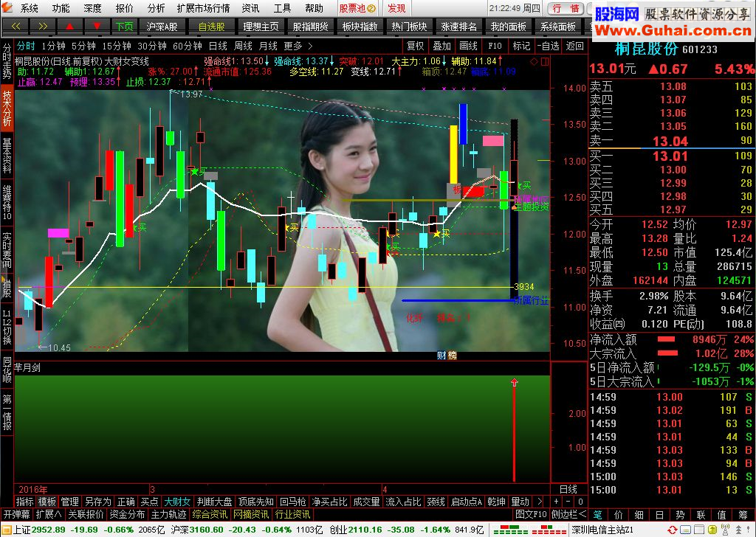Remove stock via -自选 button

point(549,46)
